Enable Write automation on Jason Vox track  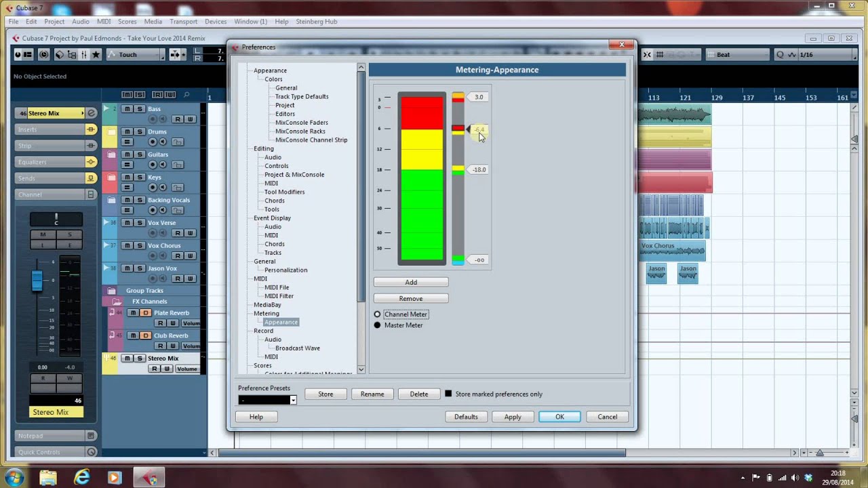coord(190,278)
